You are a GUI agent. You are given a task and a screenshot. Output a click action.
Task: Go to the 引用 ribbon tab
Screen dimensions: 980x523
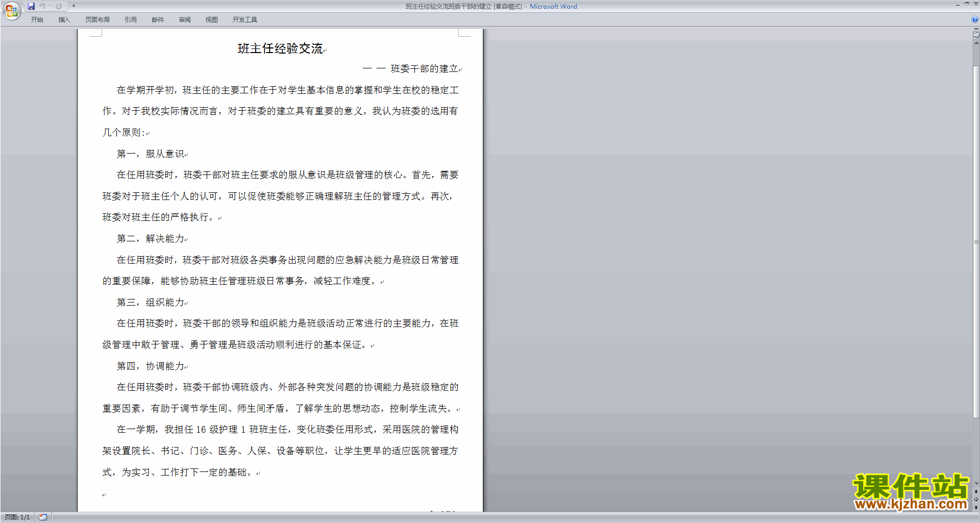pos(130,20)
